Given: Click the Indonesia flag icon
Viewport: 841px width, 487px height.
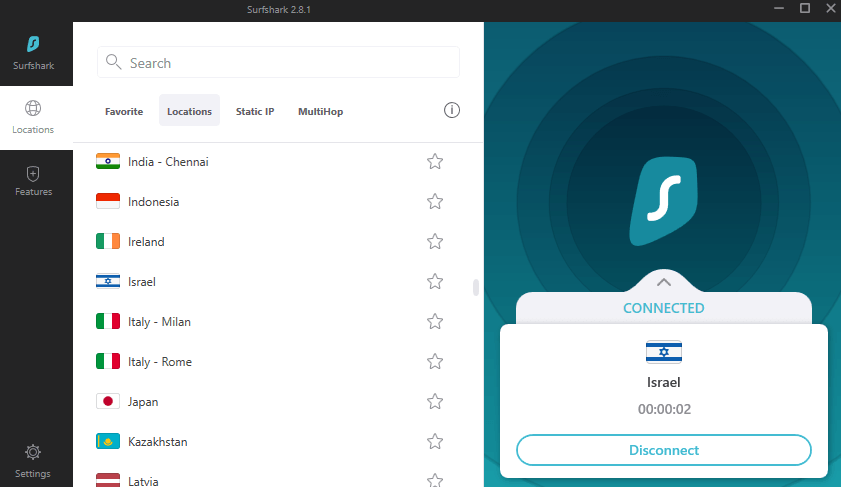Looking at the screenshot, I should 108,202.
